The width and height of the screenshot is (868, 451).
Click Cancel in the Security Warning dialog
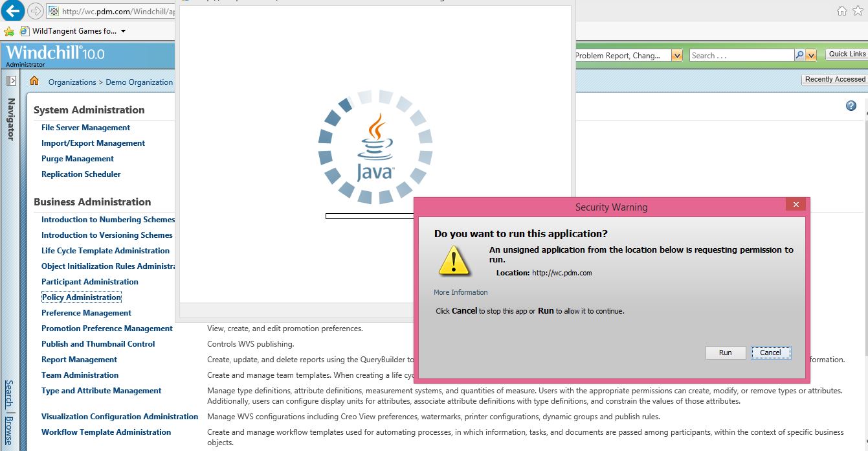(770, 353)
